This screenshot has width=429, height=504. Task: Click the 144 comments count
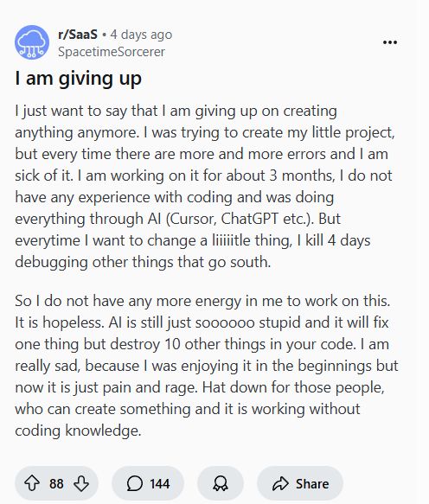point(159,484)
